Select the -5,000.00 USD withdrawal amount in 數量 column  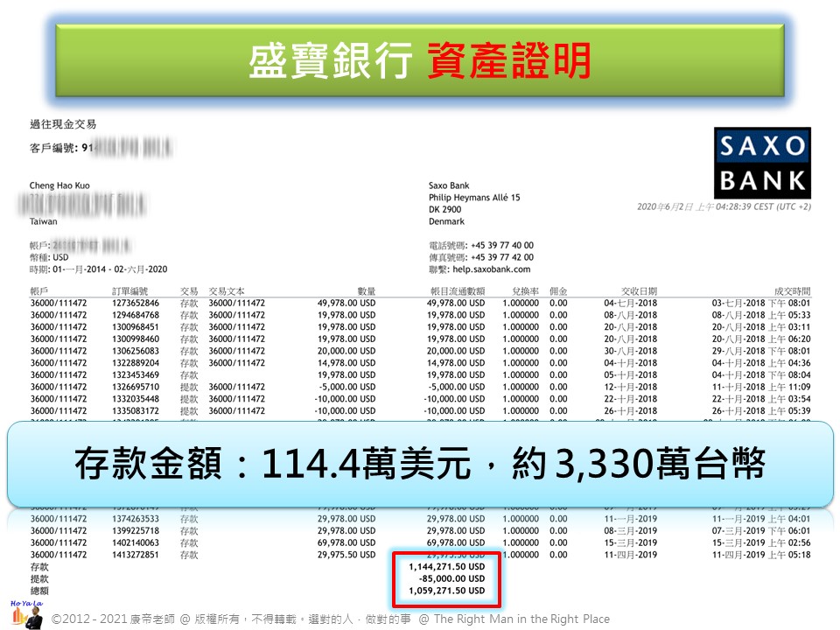point(346,386)
